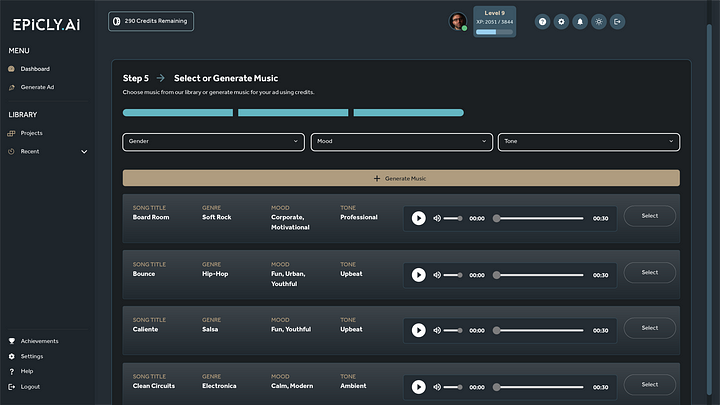
Task: Adjust Board Room volume slider
Action: (453, 218)
